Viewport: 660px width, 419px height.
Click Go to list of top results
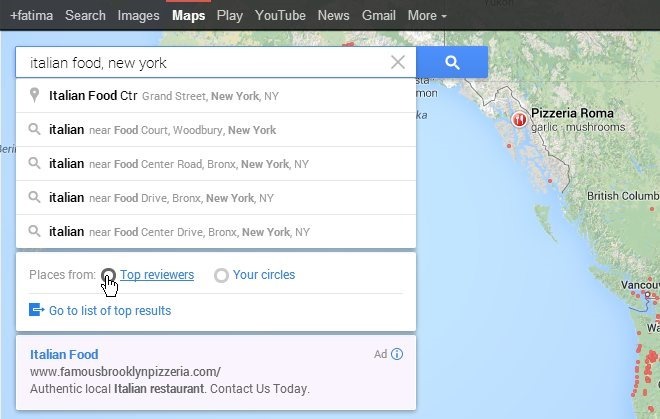pyautogui.click(x=110, y=310)
